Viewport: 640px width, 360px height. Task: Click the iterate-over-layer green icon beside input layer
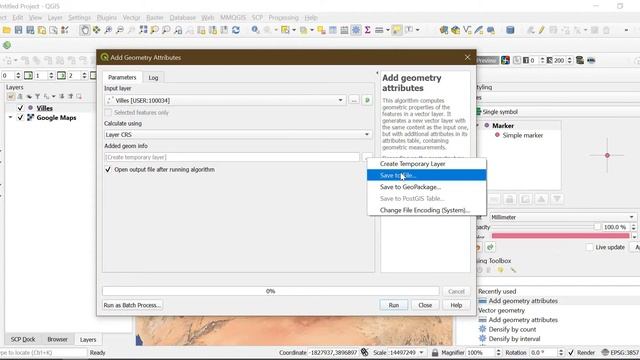tap(367, 100)
